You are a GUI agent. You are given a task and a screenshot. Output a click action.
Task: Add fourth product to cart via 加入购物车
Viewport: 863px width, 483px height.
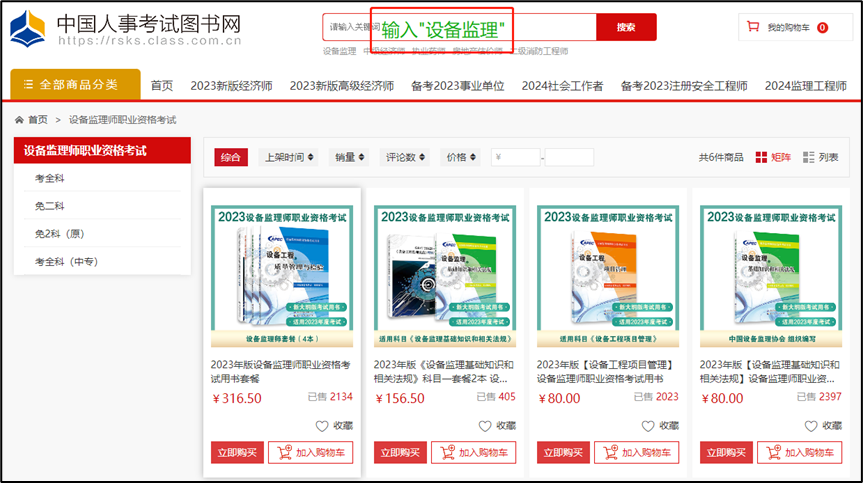[784, 452]
